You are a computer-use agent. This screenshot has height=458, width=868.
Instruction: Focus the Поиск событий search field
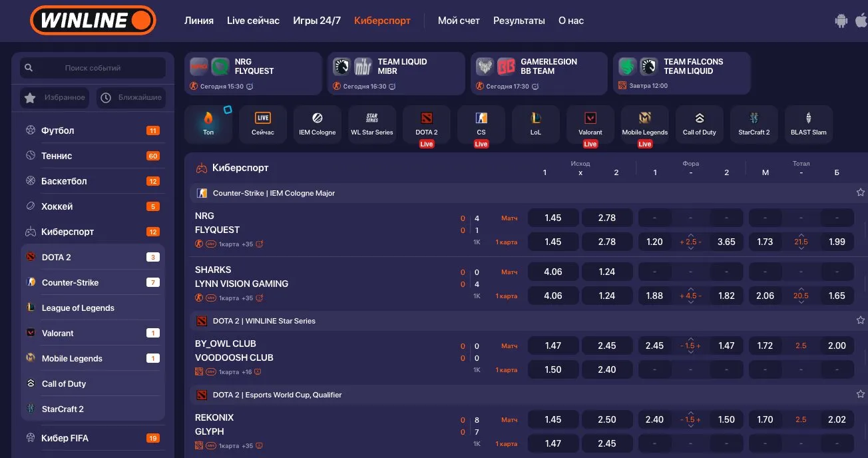(93, 68)
